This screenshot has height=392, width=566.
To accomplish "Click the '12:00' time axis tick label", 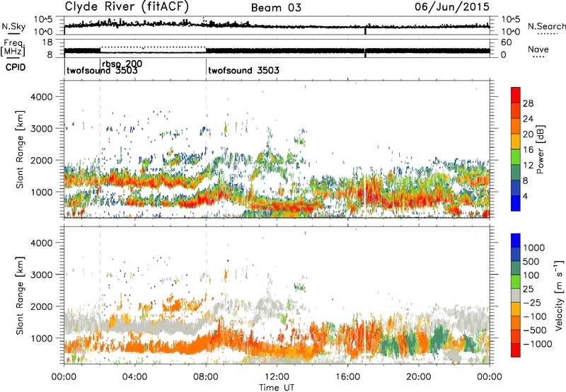I will click(x=277, y=377).
